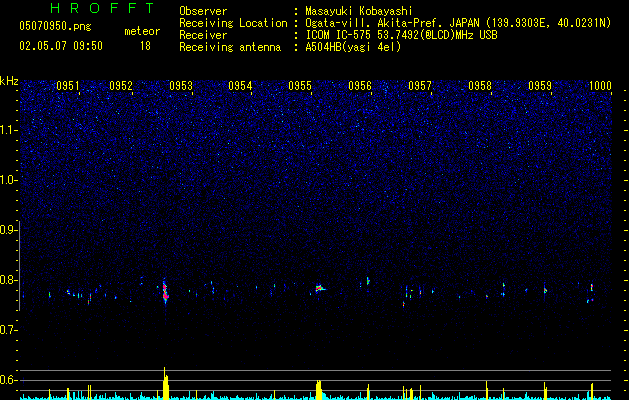
Task: Click the Receiving Location value text
Action: [458, 23]
